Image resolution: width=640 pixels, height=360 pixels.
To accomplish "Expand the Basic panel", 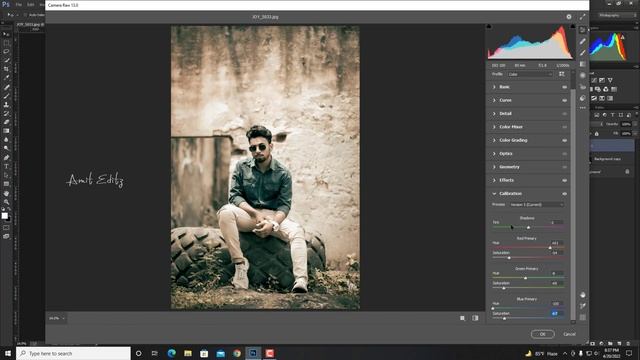I will click(x=494, y=87).
